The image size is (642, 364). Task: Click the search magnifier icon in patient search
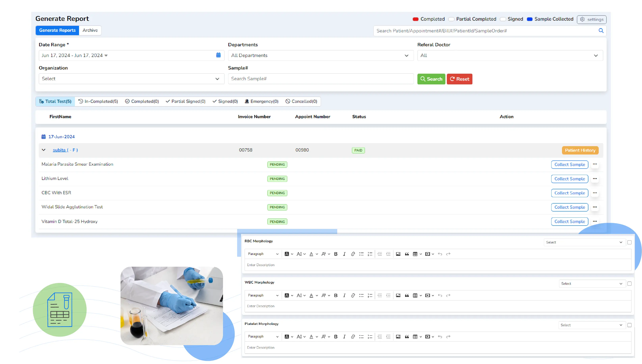point(601,31)
